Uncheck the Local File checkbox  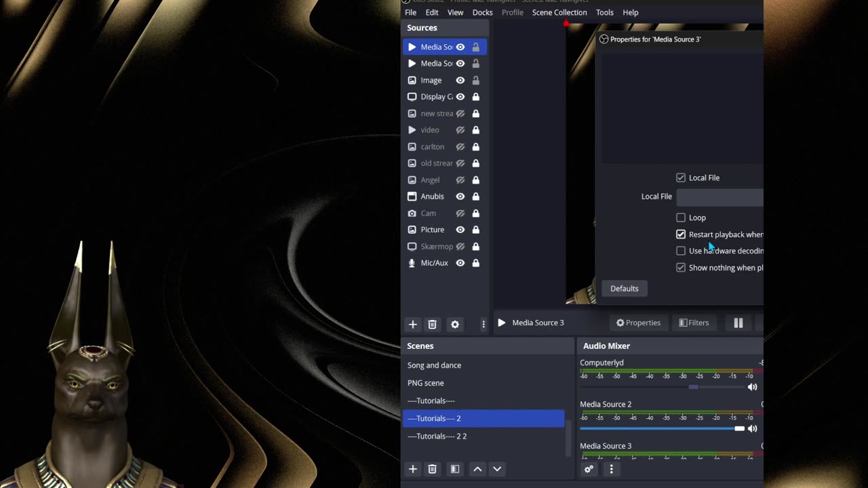[x=681, y=178]
